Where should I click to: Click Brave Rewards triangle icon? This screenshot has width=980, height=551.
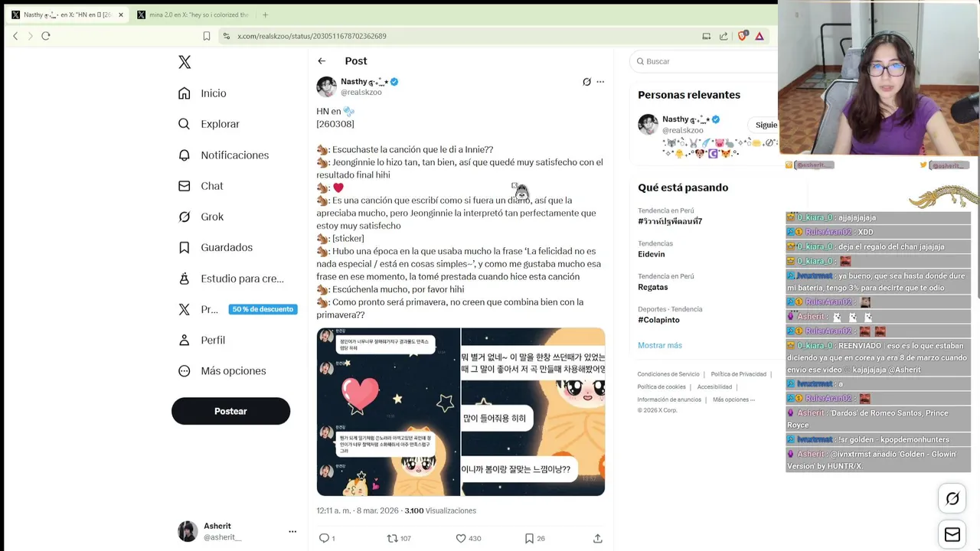pyautogui.click(x=759, y=36)
